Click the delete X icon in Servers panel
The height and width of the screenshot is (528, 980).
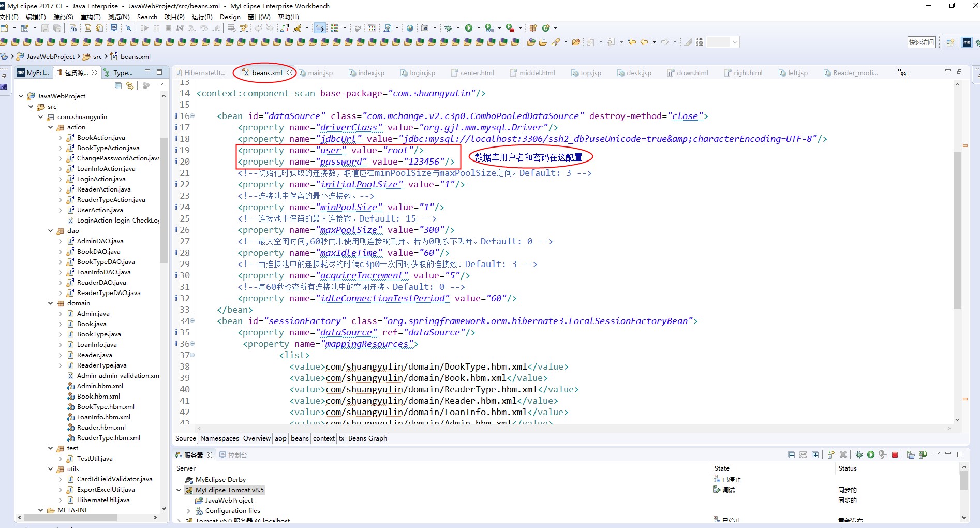(843, 455)
